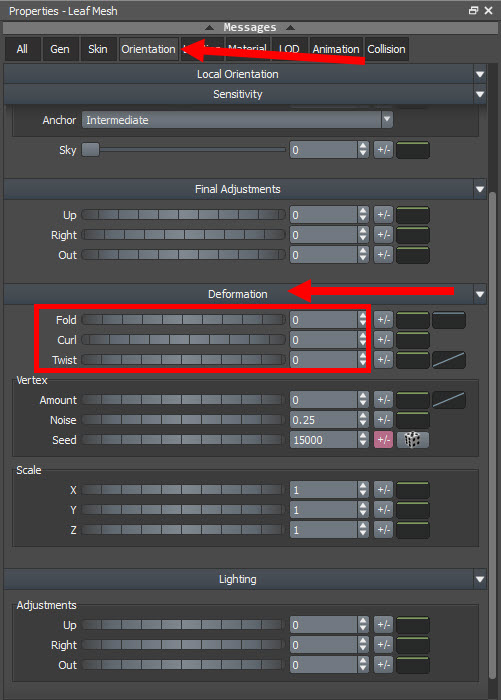Screen dimensions: 501x700
Task: Open the Curl variance curve box
Action: 413,340
